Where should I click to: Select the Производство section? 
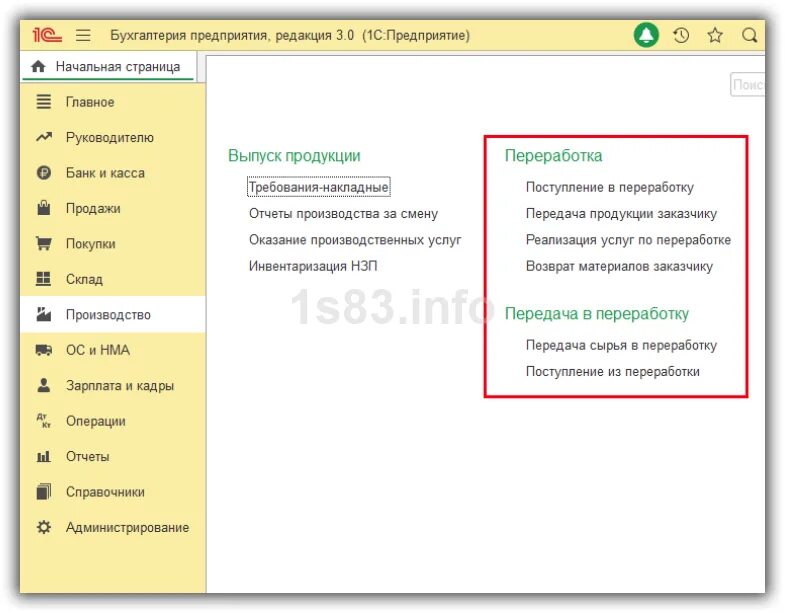pos(113,315)
